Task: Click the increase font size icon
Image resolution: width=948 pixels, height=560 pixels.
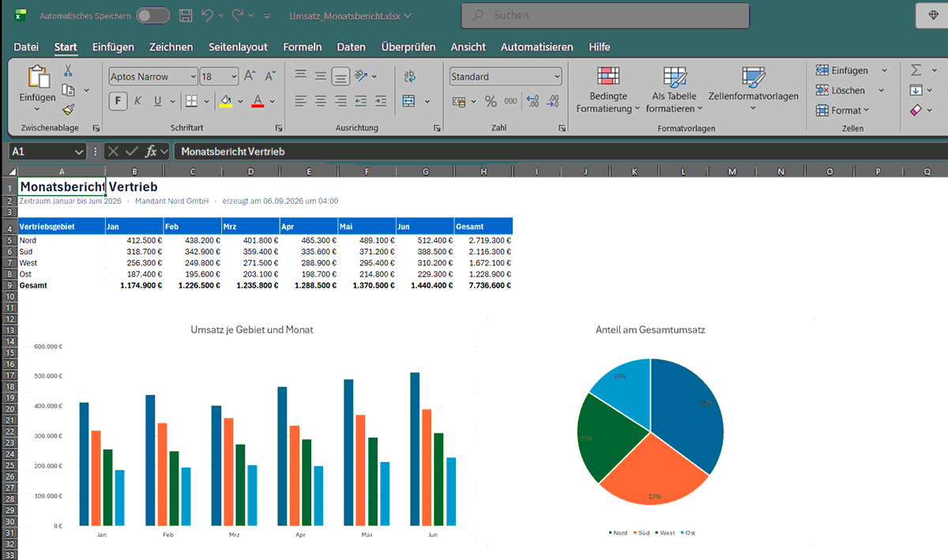Action: coord(250,77)
